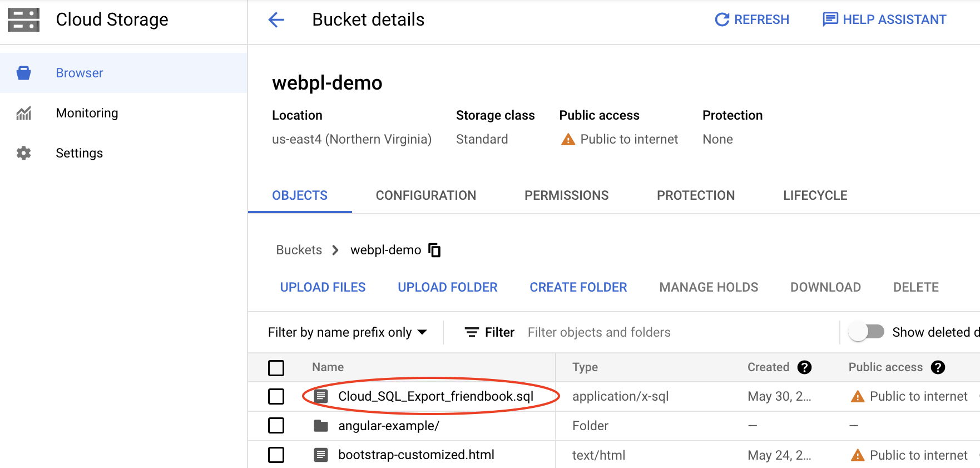Viewport: 980px width, 468px height.
Task: Click the us-east4 (Northern Virginia) location value
Action: click(x=352, y=139)
